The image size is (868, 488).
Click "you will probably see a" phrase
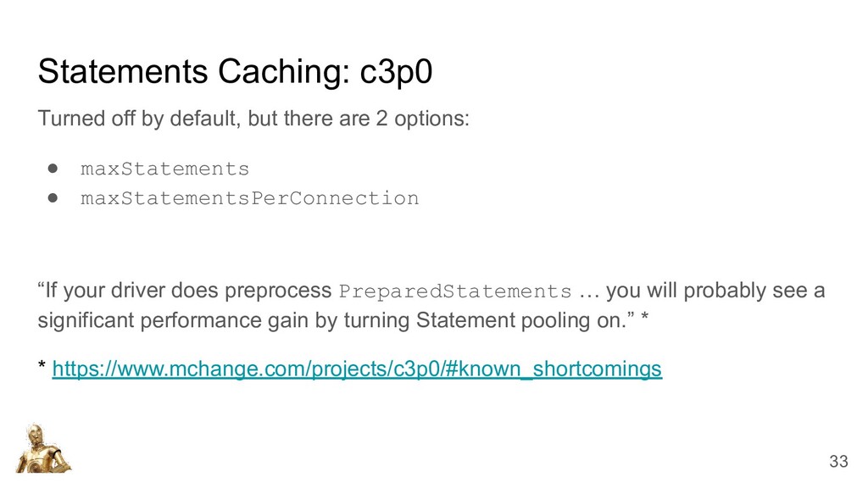[715, 291]
